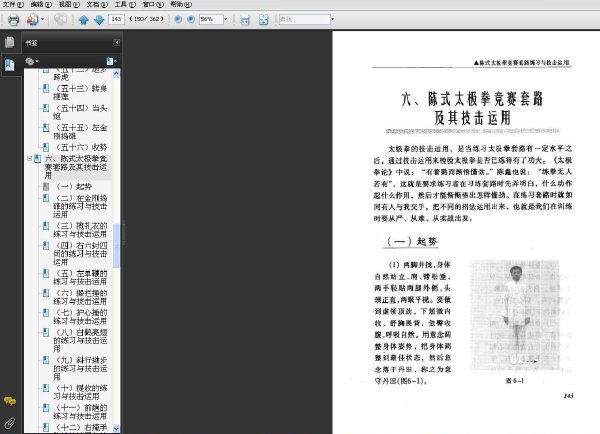Open the 视图 (View) menu

tap(69, 4)
